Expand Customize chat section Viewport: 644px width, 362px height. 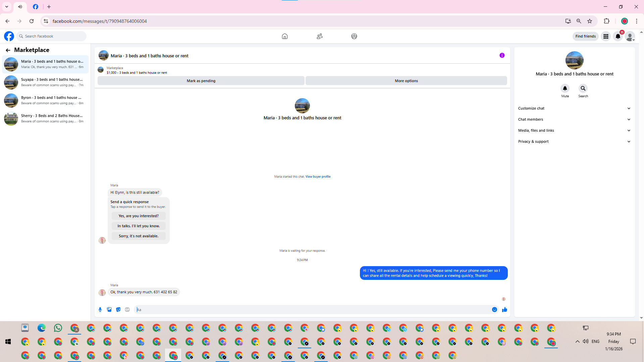point(574,108)
